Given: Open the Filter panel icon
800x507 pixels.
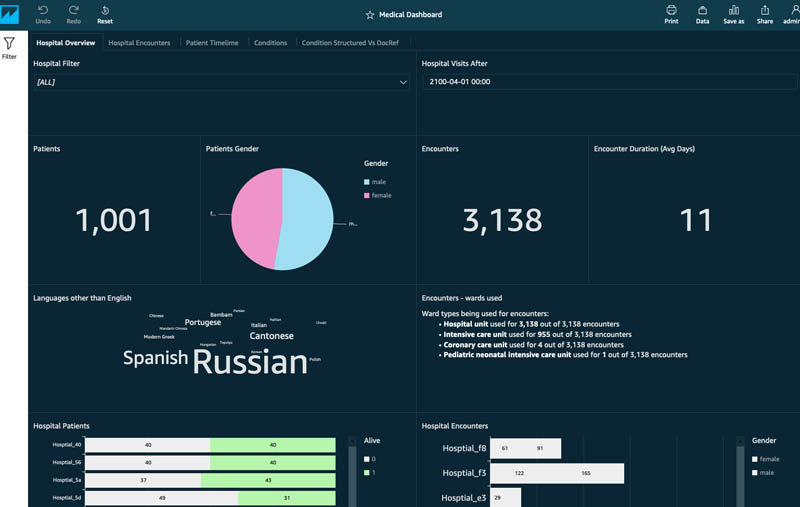Looking at the screenshot, I should 9,44.
